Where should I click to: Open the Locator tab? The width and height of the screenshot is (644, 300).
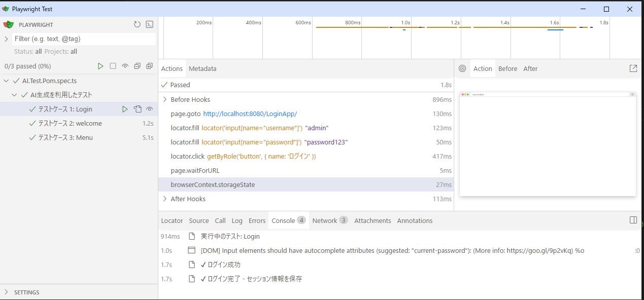[x=172, y=220]
